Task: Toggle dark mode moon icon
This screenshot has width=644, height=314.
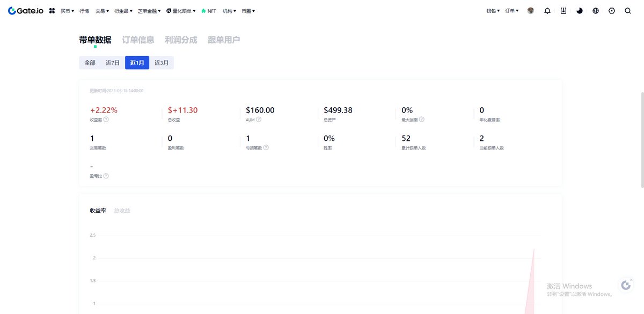Action: point(579,11)
